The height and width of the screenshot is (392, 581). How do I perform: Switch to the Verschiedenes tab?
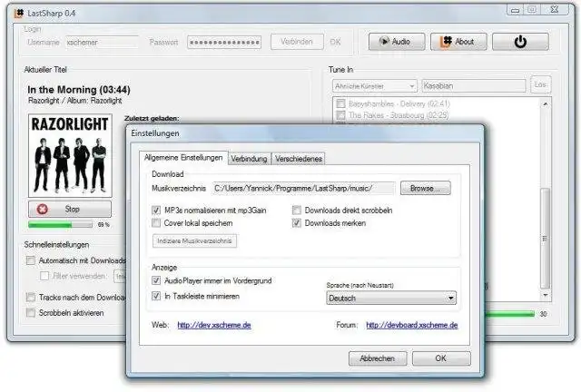(299, 159)
